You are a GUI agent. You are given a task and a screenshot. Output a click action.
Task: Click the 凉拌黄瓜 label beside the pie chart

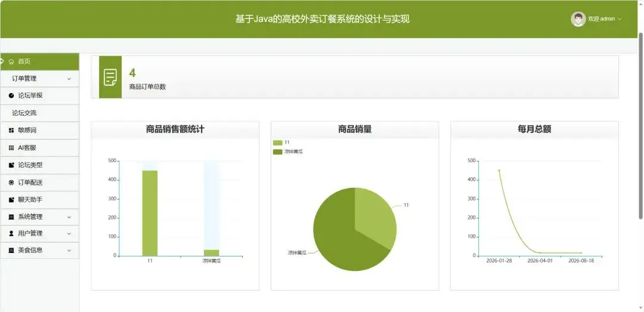pyautogui.click(x=298, y=253)
